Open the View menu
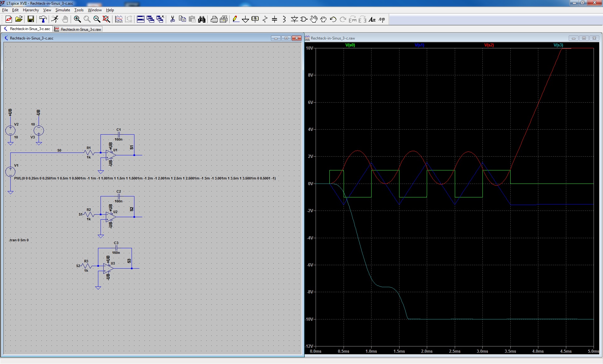The height and width of the screenshot is (364, 603). pyautogui.click(x=47, y=10)
